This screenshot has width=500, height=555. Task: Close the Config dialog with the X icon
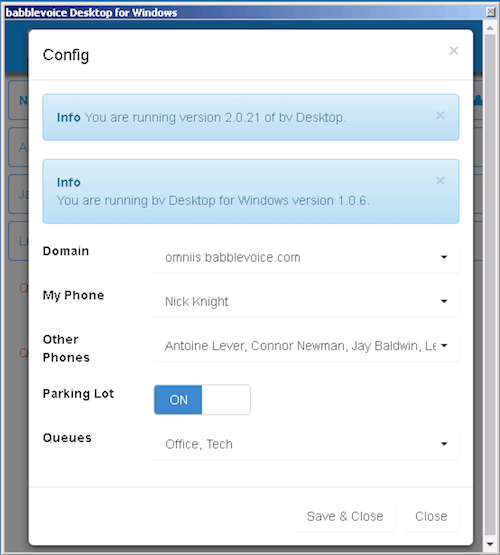click(454, 51)
